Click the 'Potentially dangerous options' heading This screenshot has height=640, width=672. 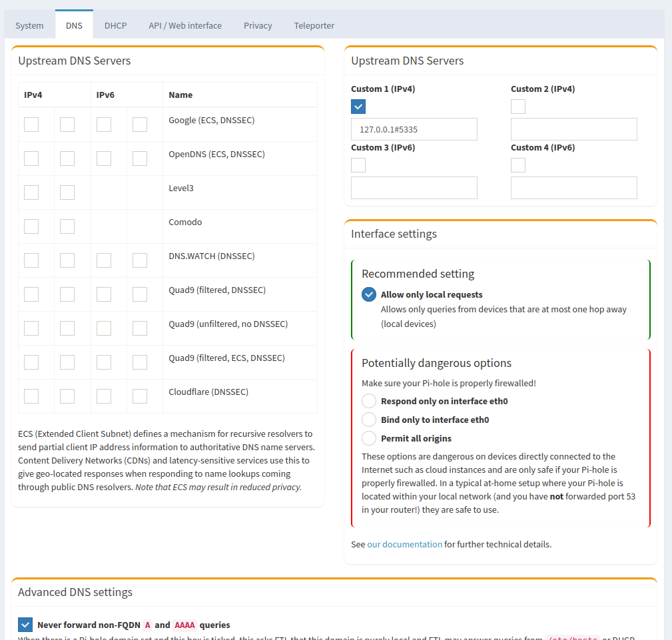(x=436, y=363)
